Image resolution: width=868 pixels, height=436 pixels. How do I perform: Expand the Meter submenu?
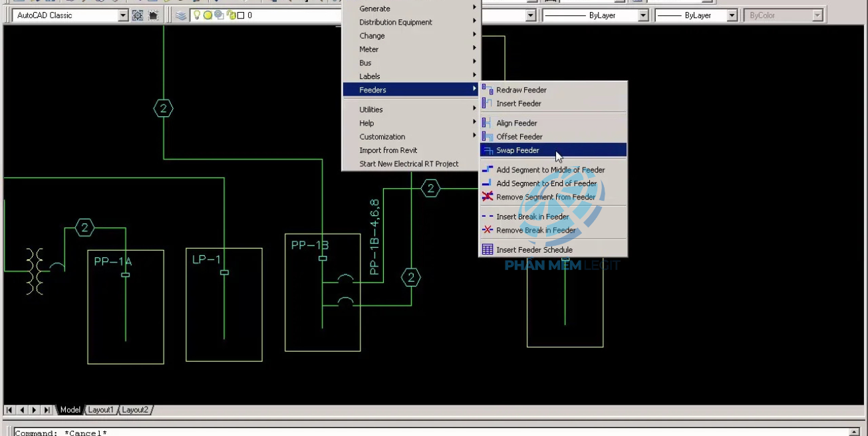click(x=411, y=49)
